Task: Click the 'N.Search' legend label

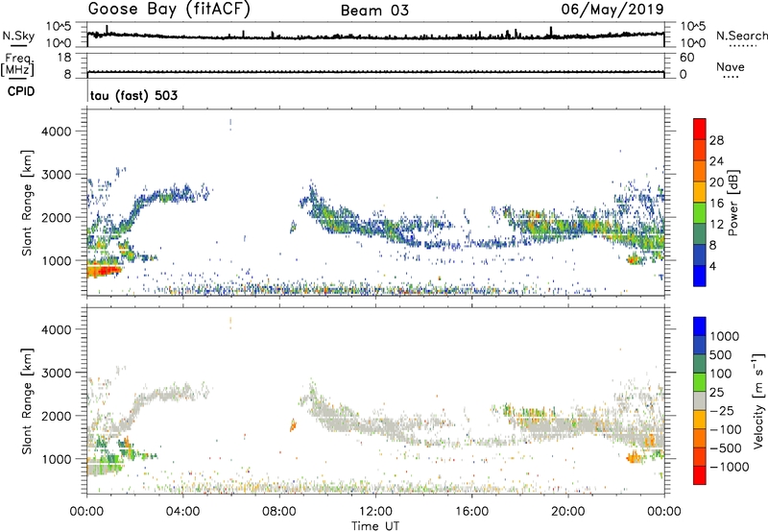Action: (741, 36)
